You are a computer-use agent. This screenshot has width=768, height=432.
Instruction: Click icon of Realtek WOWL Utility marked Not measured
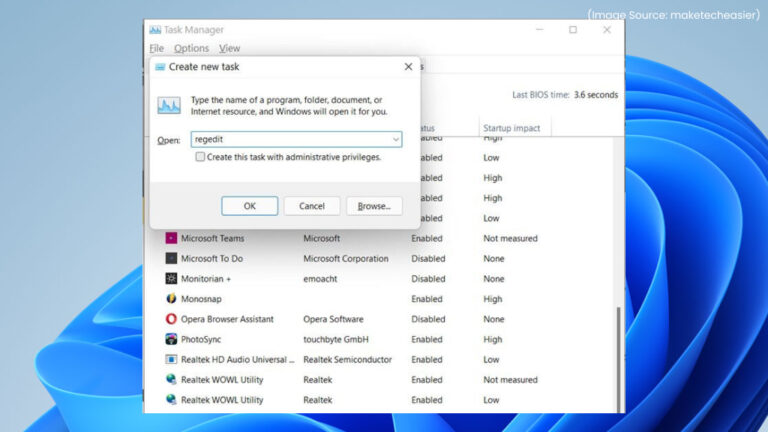pos(171,379)
